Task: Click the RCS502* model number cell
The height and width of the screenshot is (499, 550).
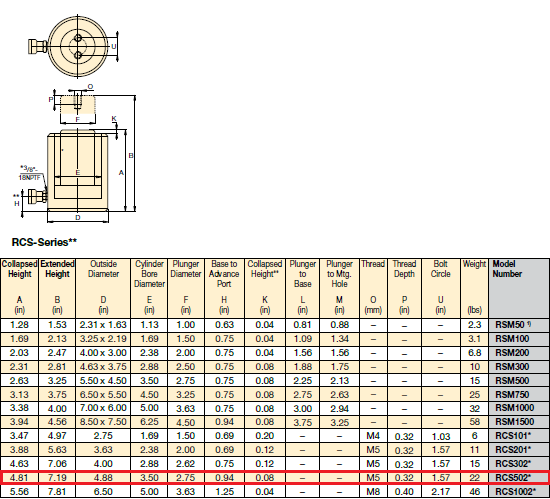Action: [518, 478]
